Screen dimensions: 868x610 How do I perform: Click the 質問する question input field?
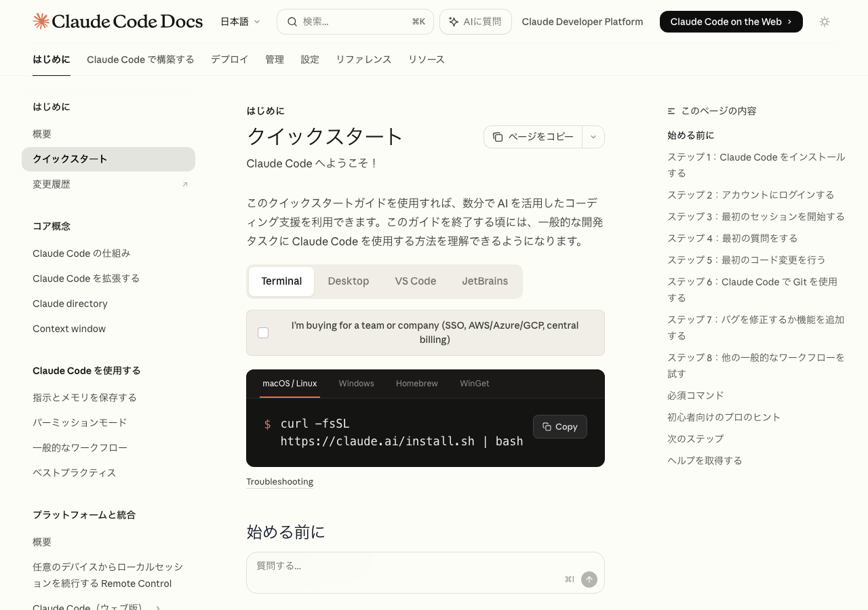pyautogui.click(x=407, y=566)
